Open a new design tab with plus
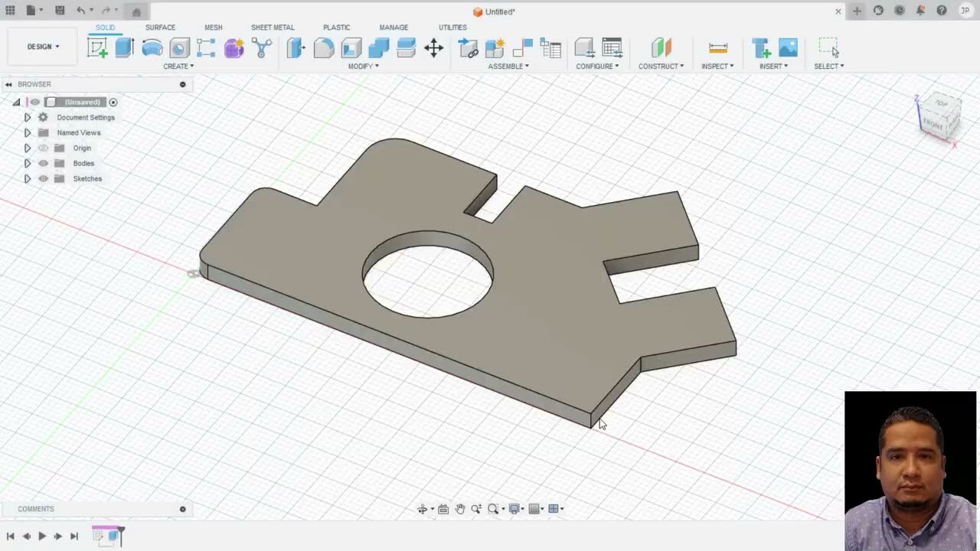 (x=857, y=11)
